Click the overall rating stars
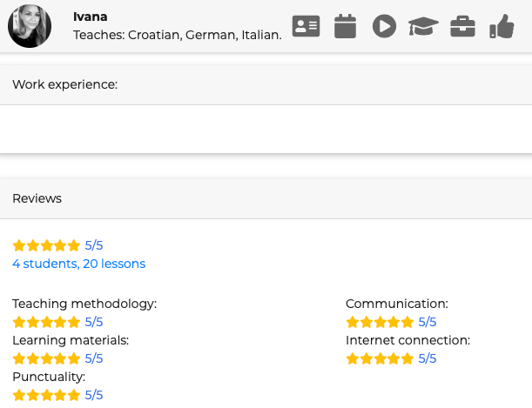 click(x=46, y=245)
